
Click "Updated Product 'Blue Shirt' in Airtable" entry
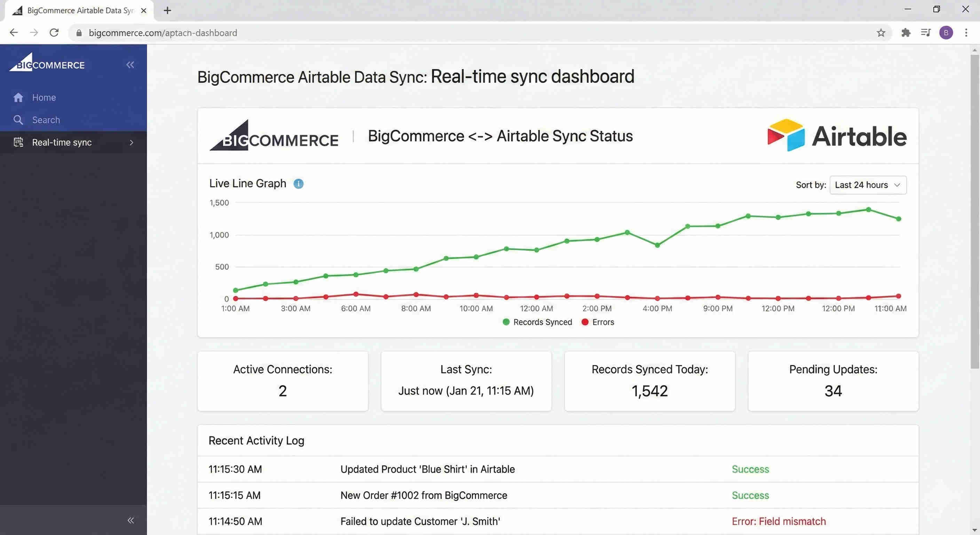tap(427, 469)
